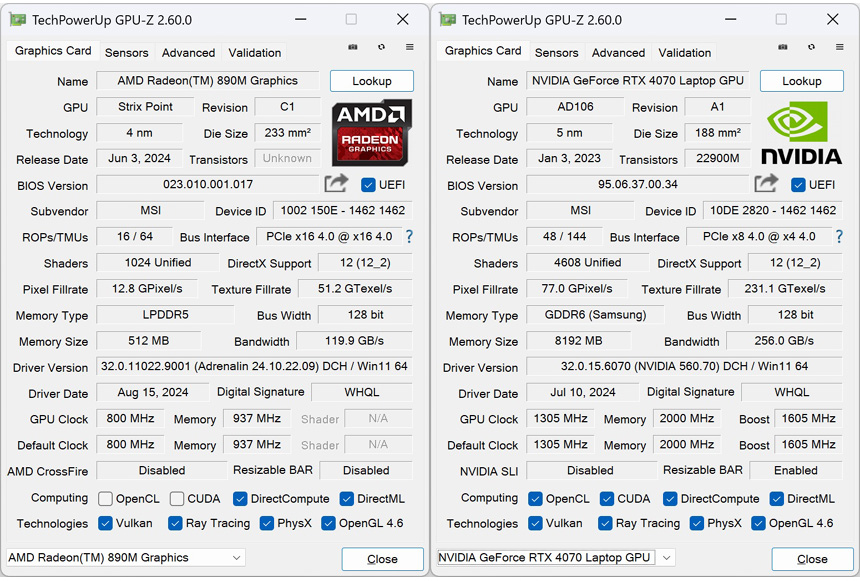Click Close button in AMD window

tap(382, 559)
